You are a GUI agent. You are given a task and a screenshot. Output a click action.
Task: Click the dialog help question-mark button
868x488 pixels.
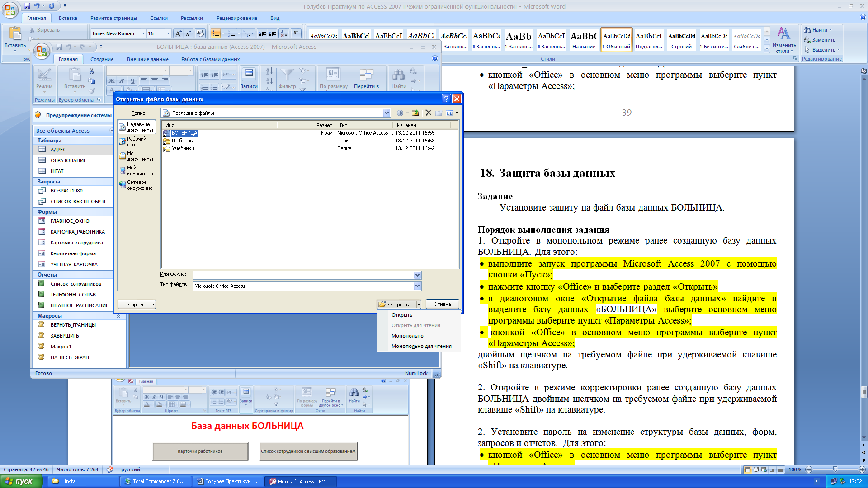[446, 99]
